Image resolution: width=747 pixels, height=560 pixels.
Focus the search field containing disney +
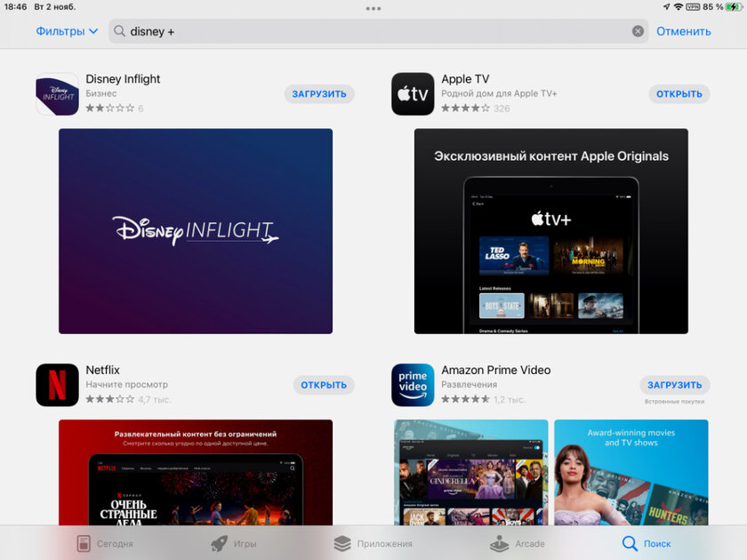378,31
